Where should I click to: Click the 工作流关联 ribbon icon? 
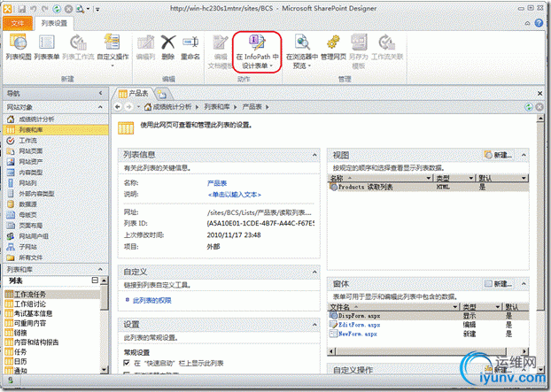387,47
